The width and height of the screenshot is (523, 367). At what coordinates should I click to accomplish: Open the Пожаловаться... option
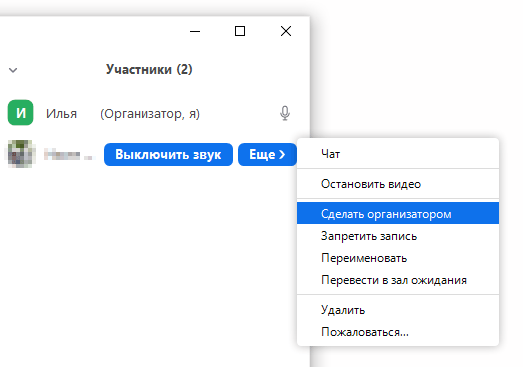coord(398,332)
